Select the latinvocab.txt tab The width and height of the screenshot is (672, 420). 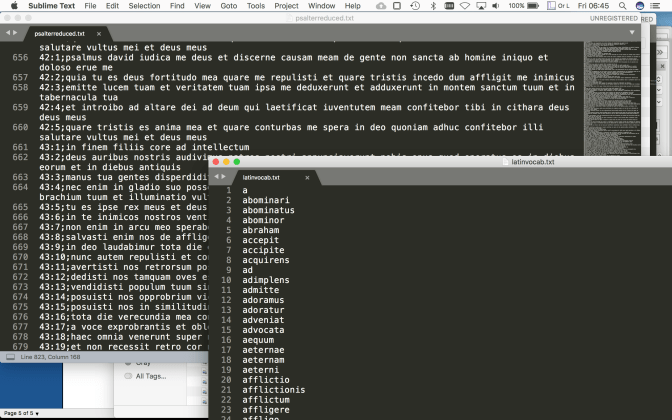265,177
